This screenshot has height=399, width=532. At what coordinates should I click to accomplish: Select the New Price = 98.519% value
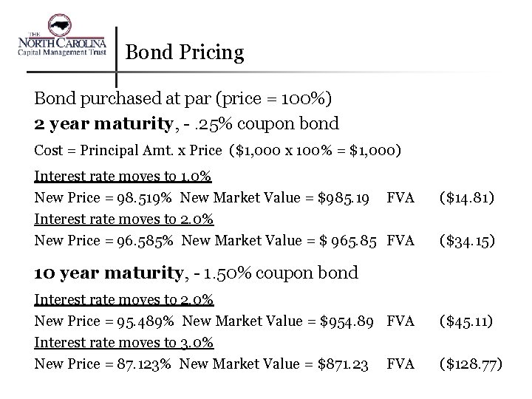[103, 198]
